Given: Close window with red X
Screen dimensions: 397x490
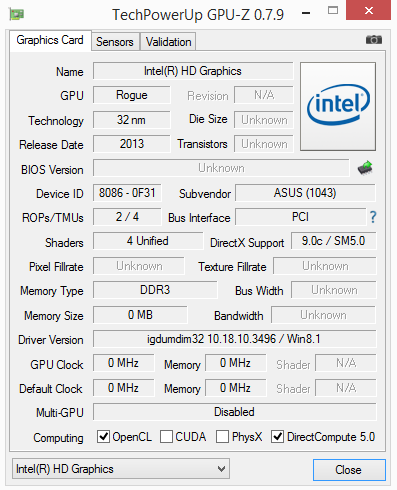Looking at the screenshot, I should (x=368, y=10).
